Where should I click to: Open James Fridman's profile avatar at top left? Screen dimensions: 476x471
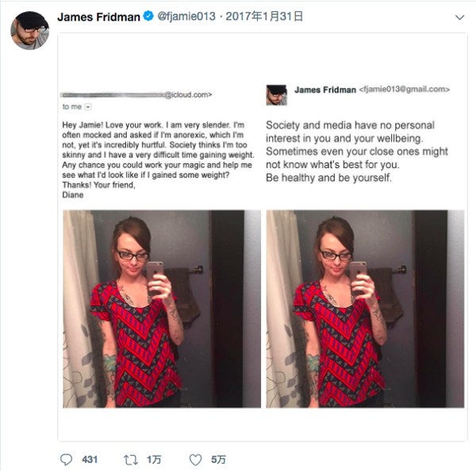[29, 30]
